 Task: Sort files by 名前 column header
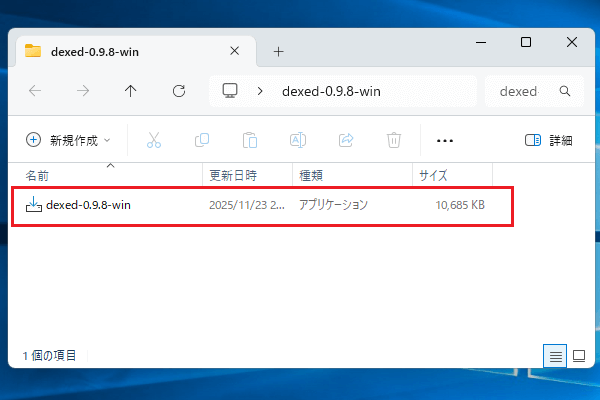click(37, 175)
